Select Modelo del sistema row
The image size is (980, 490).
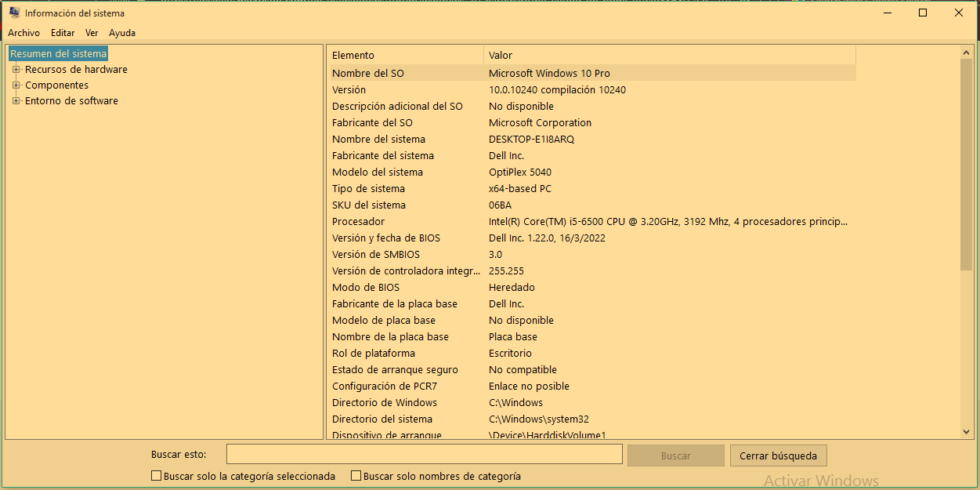click(x=591, y=172)
